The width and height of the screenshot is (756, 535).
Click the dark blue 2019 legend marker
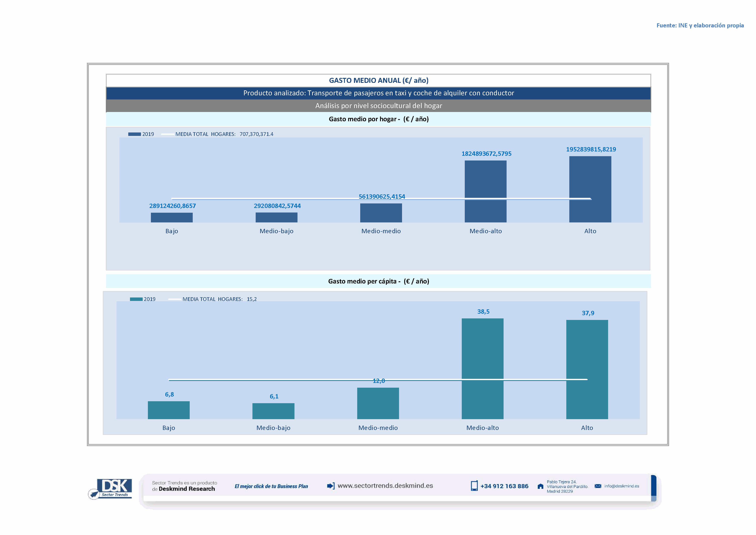tap(134, 134)
